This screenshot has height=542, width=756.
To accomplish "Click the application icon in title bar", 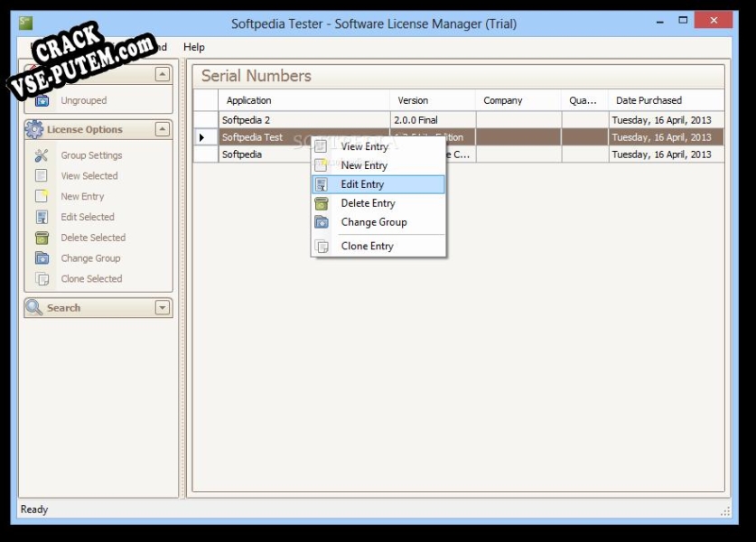I will [x=25, y=23].
